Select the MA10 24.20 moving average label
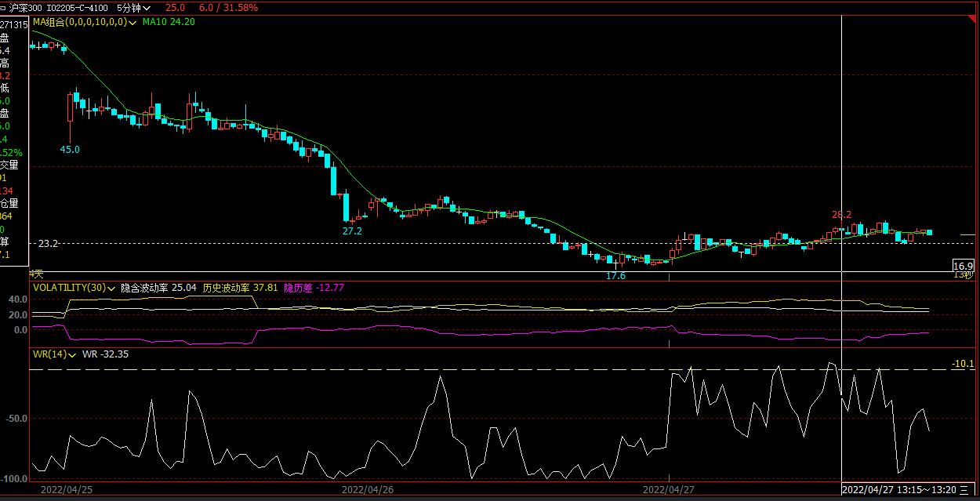980x501 pixels. pyautogui.click(x=169, y=22)
